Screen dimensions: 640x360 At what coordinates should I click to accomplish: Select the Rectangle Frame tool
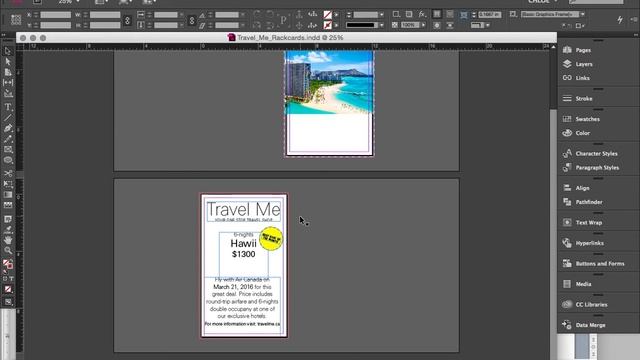pos(8,149)
